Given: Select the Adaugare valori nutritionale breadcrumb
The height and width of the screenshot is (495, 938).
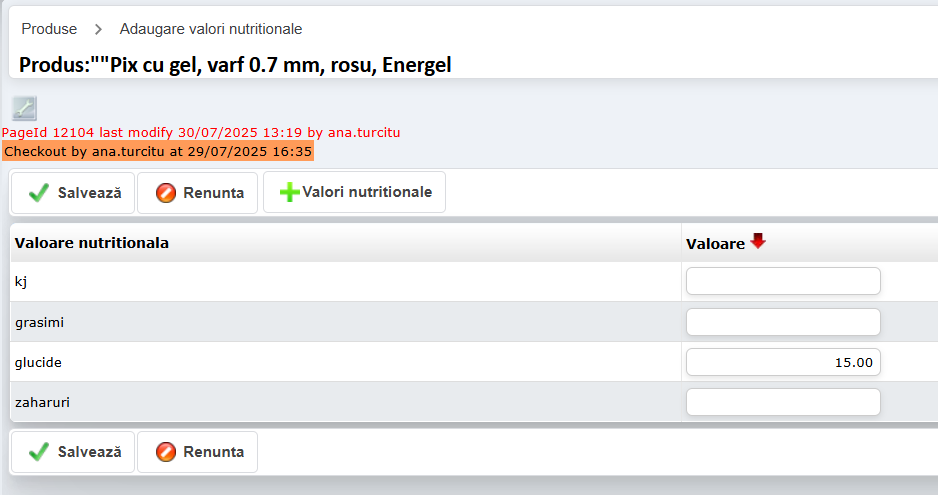Looking at the screenshot, I should (x=211, y=29).
